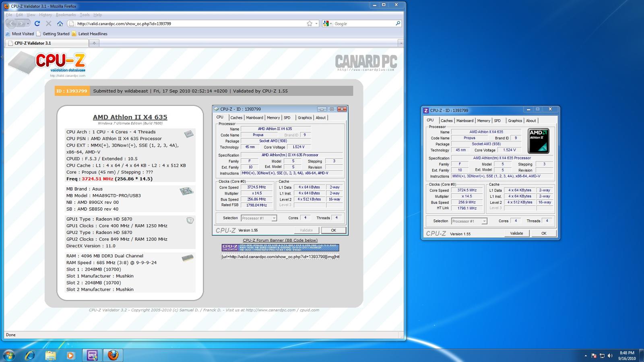Click the page identity icon in address bar
644x362 pixels.
(71, 24)
